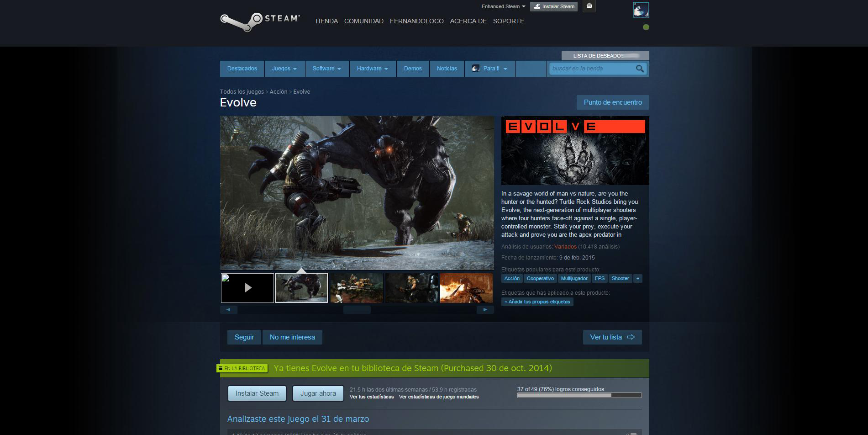The height and width of the screenshot is (435, 868).
Task: Expand the Software dropdown menu
Action: coord(327,69)
